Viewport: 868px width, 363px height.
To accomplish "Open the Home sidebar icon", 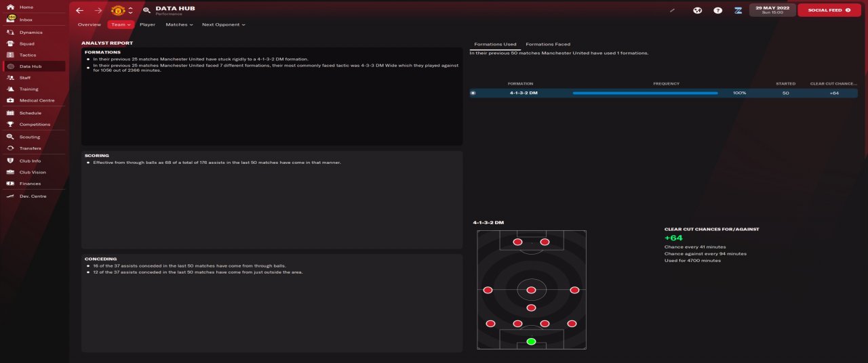I will point(10,7).
